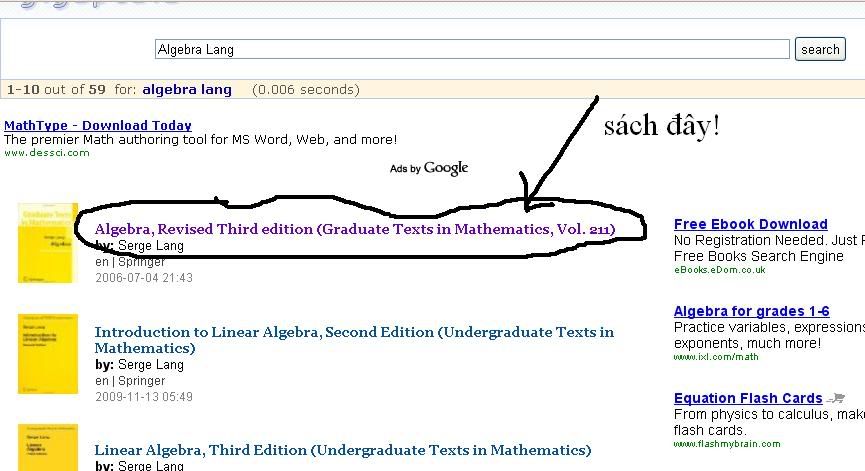Open the Algebra, Revised Third edition result
865x471 pixels.
pos(355,229)
